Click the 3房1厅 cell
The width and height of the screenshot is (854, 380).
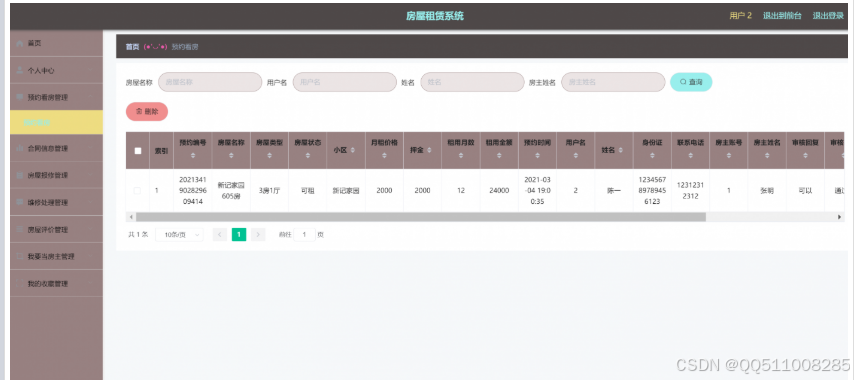coord(270,191)
